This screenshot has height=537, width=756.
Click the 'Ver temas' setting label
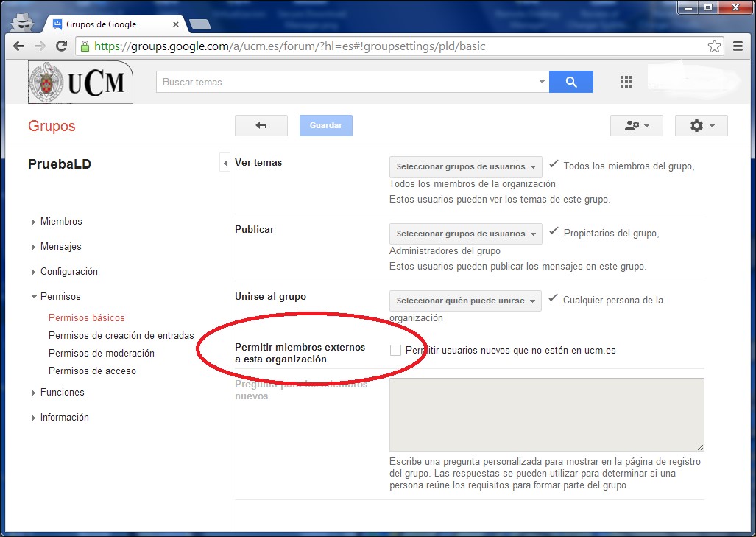[x=258, y=163]
